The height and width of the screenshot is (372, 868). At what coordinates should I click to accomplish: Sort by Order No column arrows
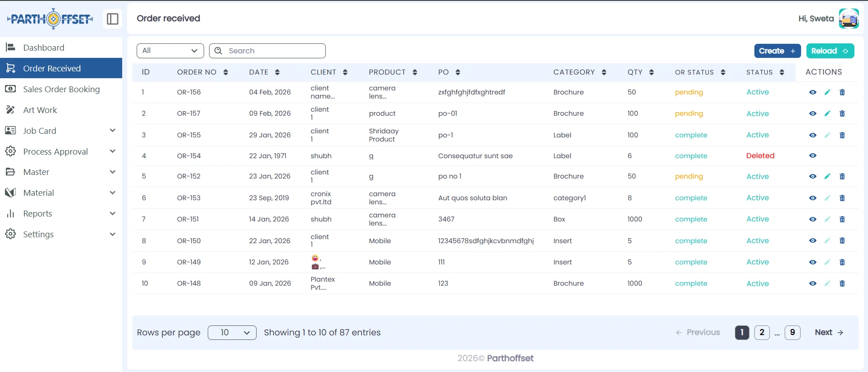click(225, 72)
